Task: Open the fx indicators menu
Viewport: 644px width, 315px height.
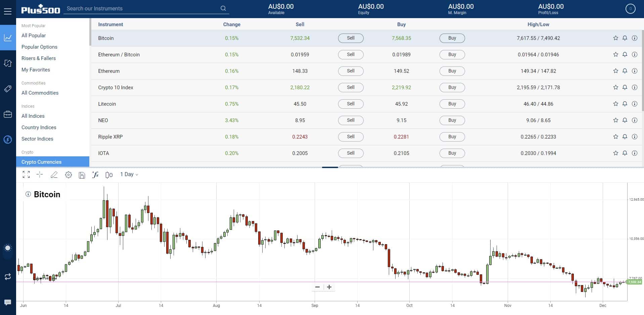Action: [x=95, y=174]
